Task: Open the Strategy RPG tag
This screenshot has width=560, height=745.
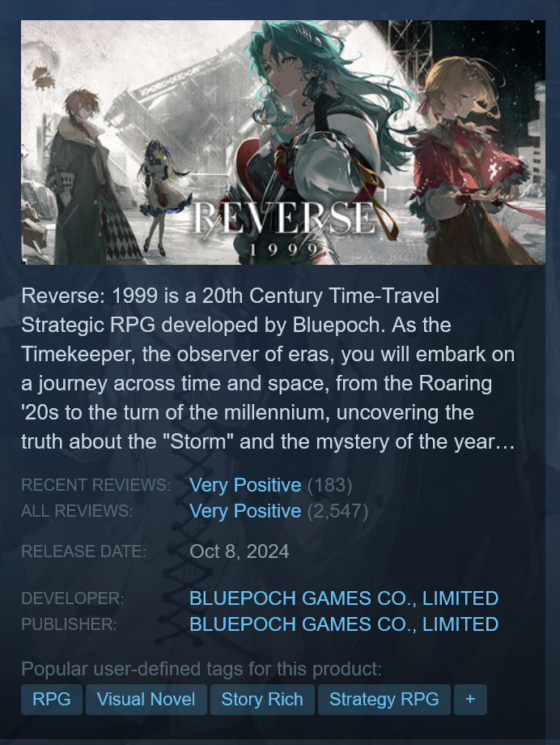Action: tap(384, 700)
